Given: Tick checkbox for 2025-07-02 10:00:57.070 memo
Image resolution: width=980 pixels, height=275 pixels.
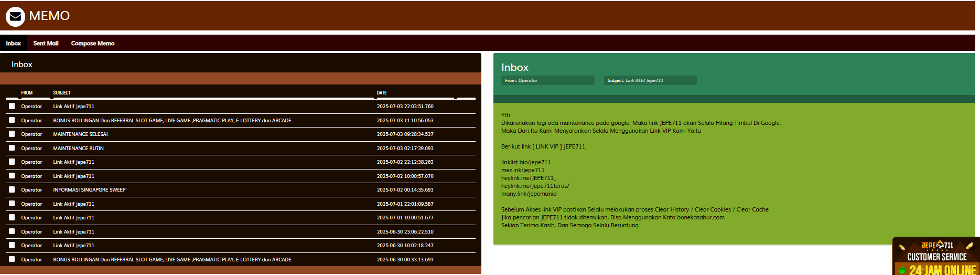Looking at the screenshot, I should point(12,176).
